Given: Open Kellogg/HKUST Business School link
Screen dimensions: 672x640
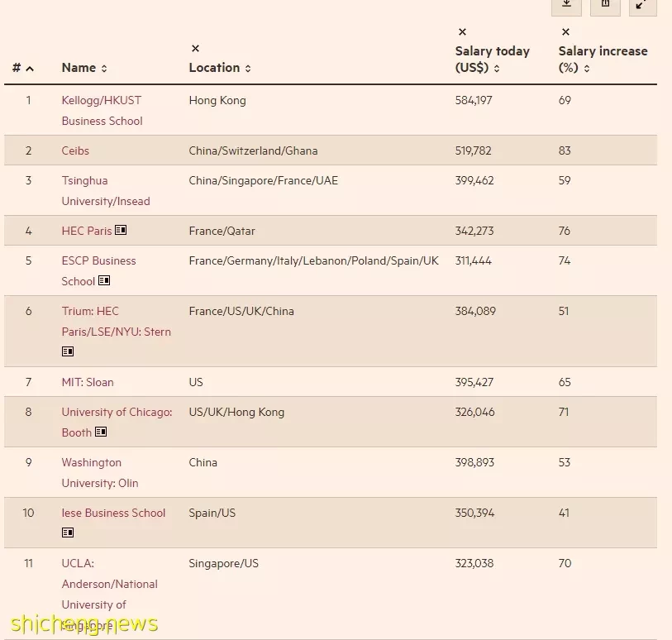Looking at the screenshot, I should [102, 111].
